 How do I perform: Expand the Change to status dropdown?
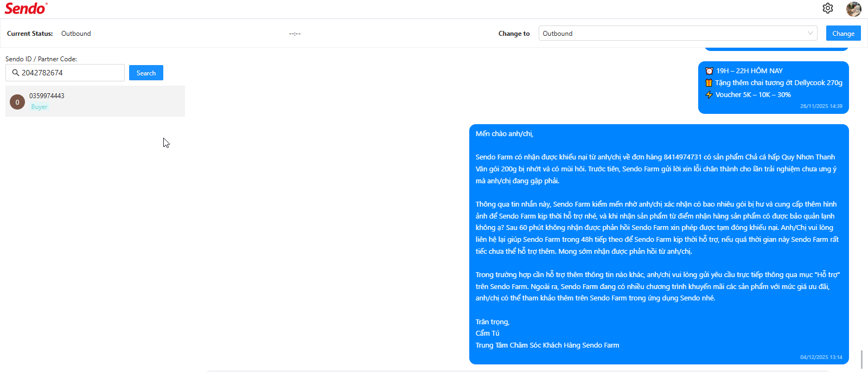(678, 33)
